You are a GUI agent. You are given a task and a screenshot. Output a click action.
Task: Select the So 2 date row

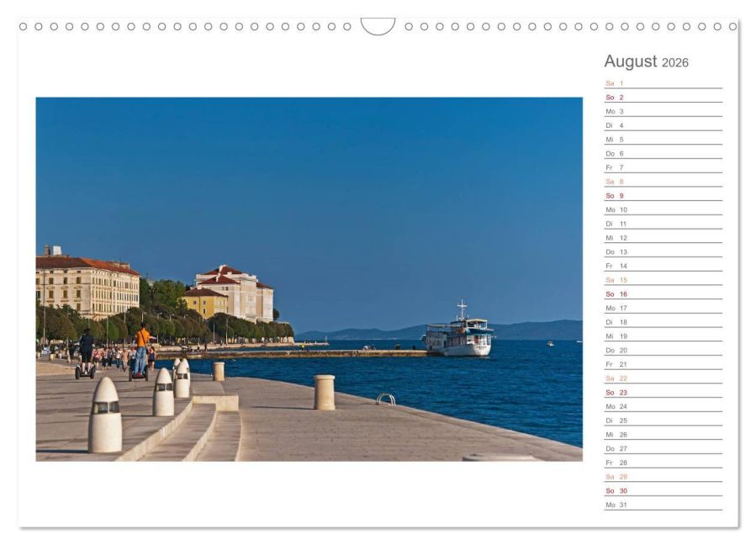coord(663,98)
